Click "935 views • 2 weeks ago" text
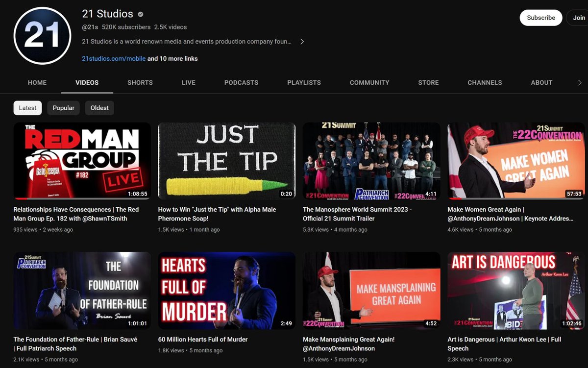588x368 pixels. pyautogui.click(x=43, y=229)
